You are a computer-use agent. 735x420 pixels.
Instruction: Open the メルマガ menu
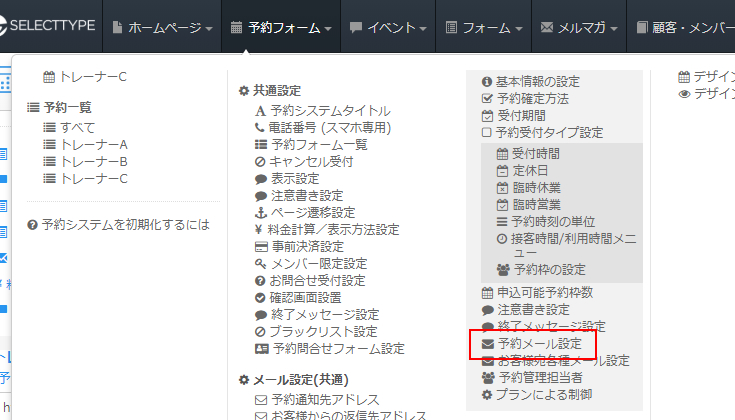(580, 27)
